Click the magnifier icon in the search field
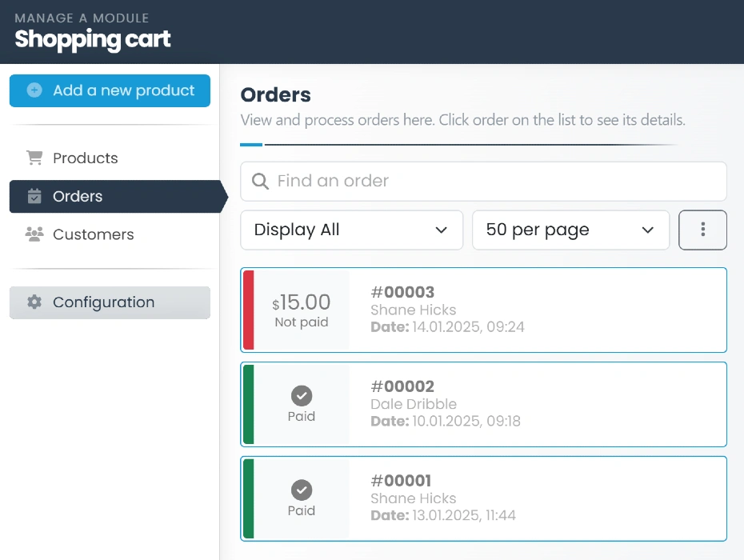The width and height of the screenshot is (744, 560). click(260, 181)
